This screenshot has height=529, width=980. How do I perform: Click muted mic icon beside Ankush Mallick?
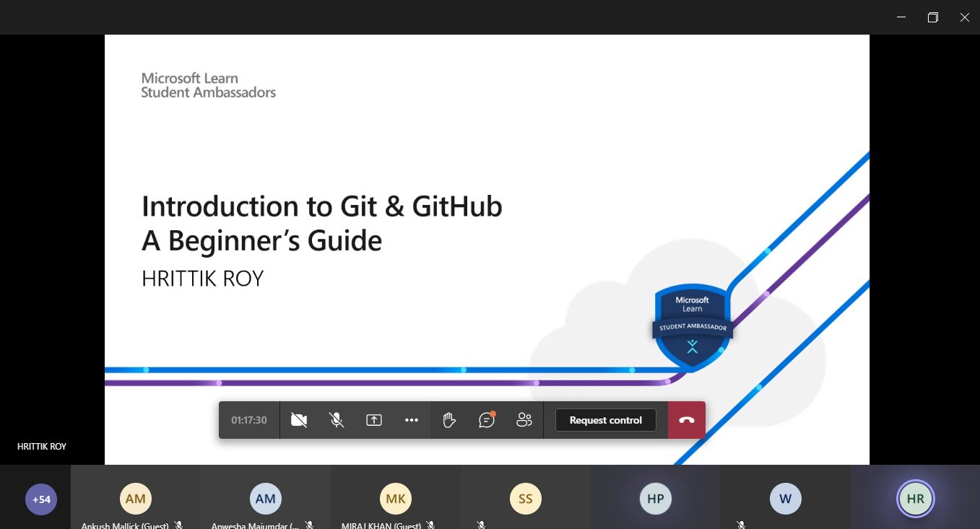coord(178,525)
